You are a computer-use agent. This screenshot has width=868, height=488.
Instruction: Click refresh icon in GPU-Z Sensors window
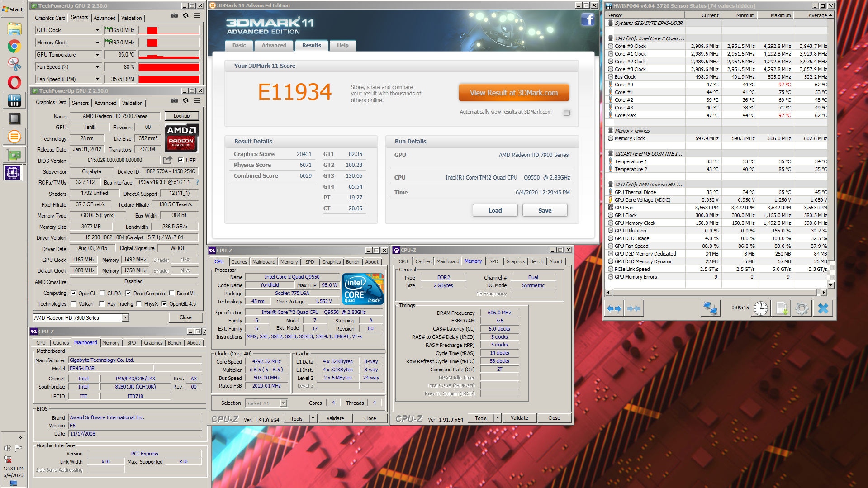tap(185, 15)
